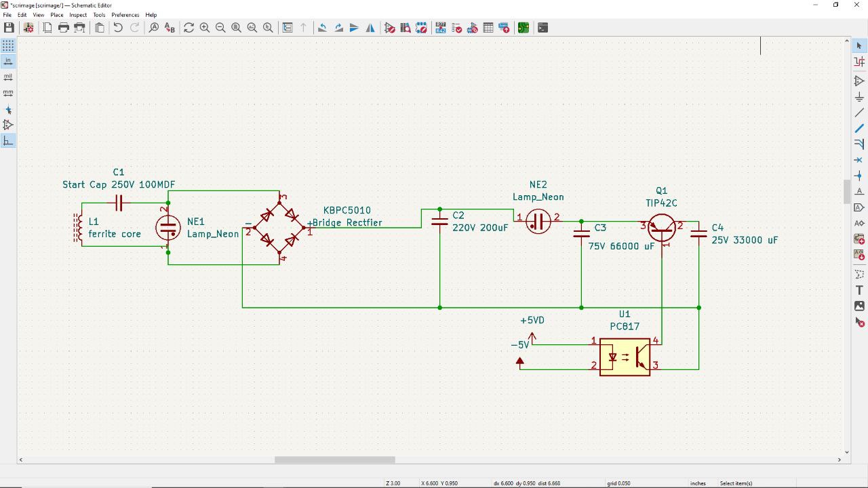868x488 pixels.
Task: Switch units to mils
Action: pos(8,77)
